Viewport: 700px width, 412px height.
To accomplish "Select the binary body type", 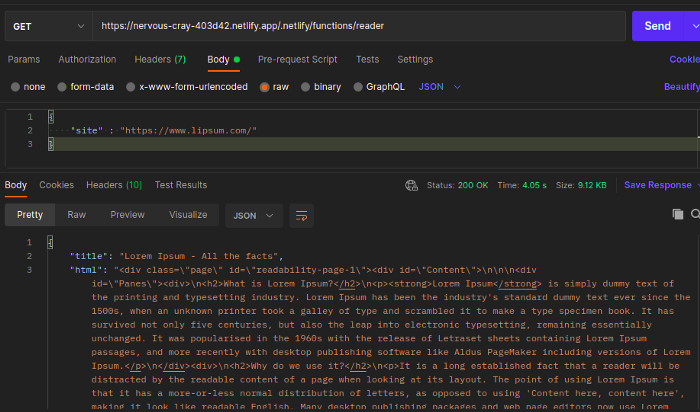I will point(321,87).
